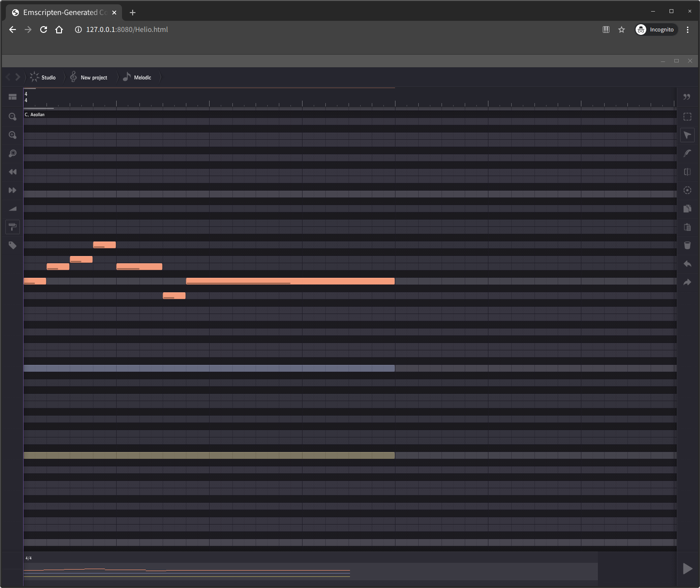Click the 4/4 label above the mini-map
The height and width of the screenshot is (588, 700).
coord(29,558)
